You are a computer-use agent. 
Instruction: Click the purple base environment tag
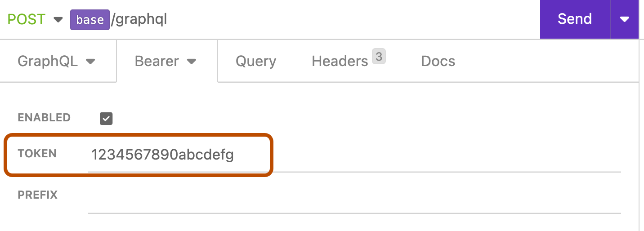tap(90, 20)
